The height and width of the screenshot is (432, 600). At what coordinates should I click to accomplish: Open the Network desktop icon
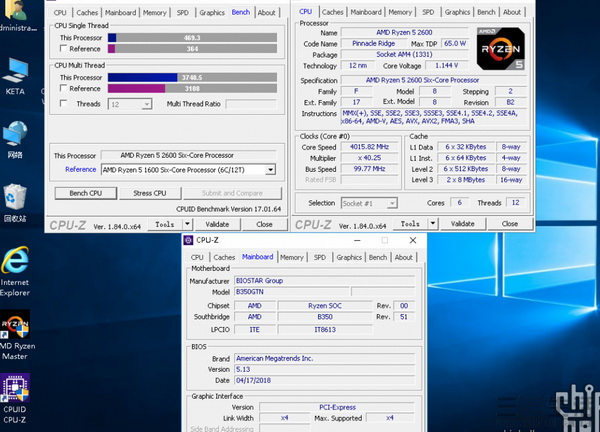tap(15, 134)
